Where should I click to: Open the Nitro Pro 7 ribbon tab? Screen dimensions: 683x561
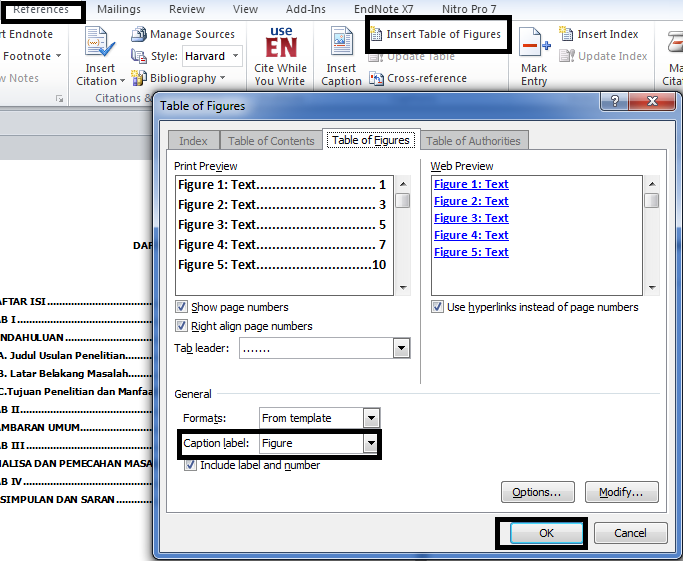click(469, 9)
